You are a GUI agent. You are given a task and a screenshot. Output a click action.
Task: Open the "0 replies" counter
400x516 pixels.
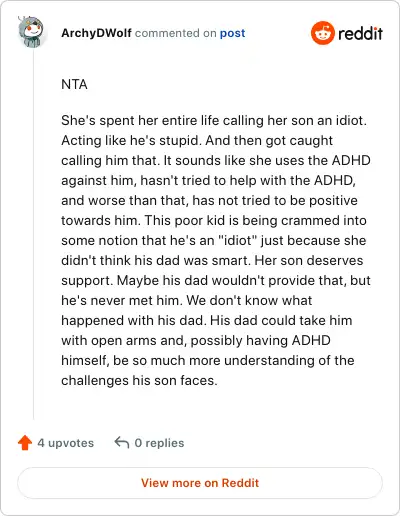(159, 443)
